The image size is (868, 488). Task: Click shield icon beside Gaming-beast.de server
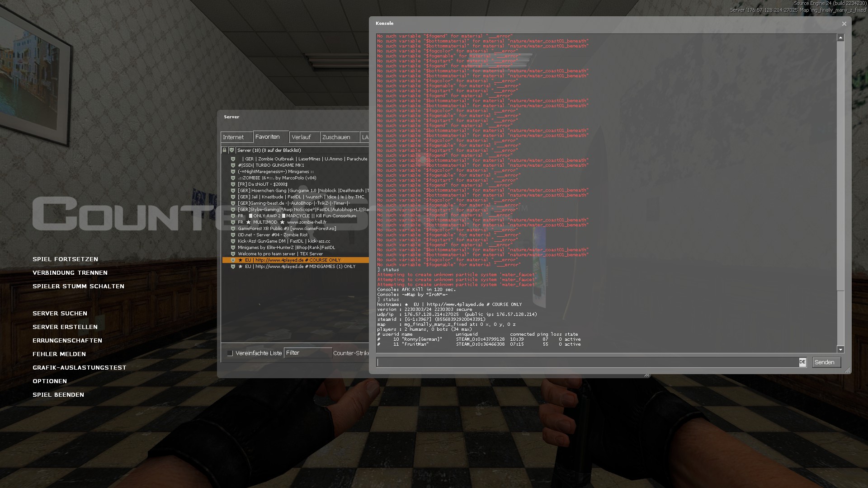coord(233,203)
